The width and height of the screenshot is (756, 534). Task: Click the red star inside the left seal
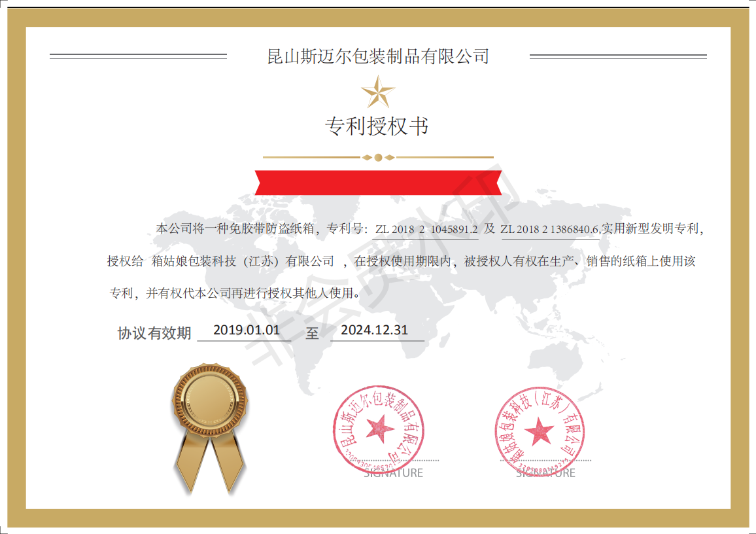(x=379, y=430)
